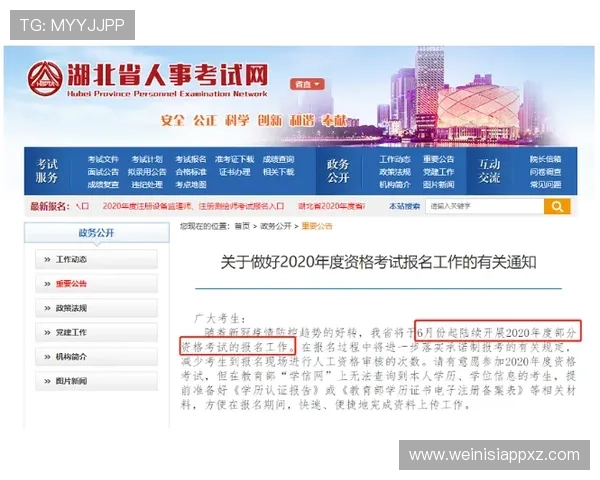Open 常见问题 nav link
The image size is (600, 480).
click(546, 184)
